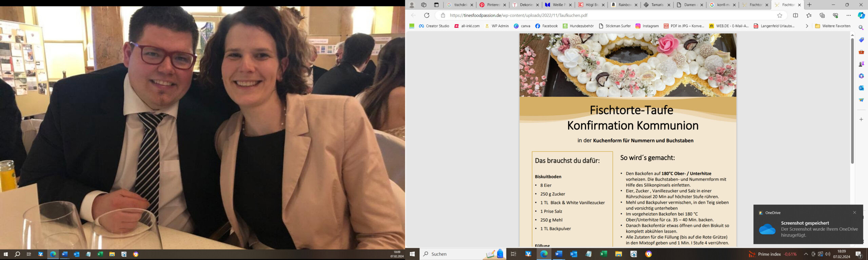
Task: Open the Instagram bookmark
Action: click(x=647, y=26)
